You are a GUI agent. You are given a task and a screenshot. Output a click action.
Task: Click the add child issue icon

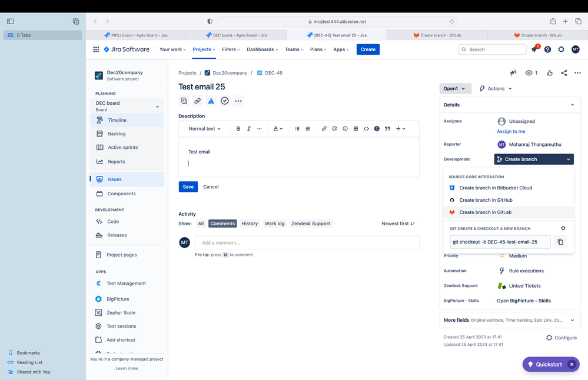[x=184, y=101]
